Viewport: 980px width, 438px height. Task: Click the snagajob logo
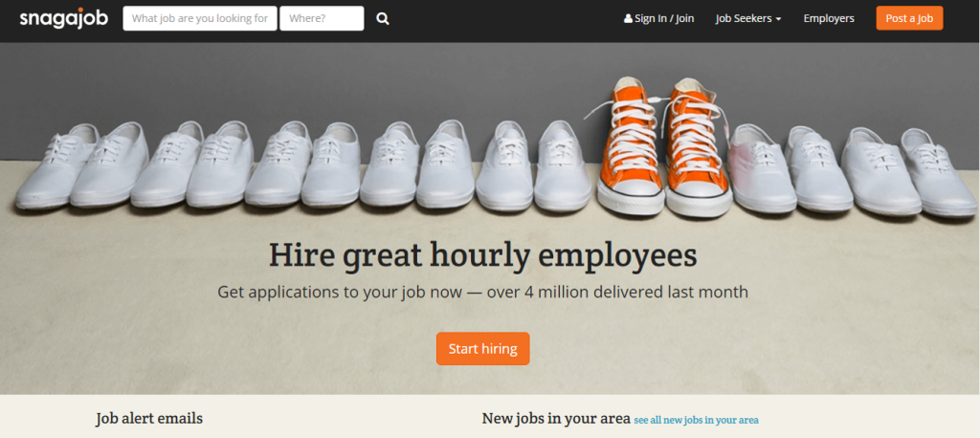[x=63, y=18]
